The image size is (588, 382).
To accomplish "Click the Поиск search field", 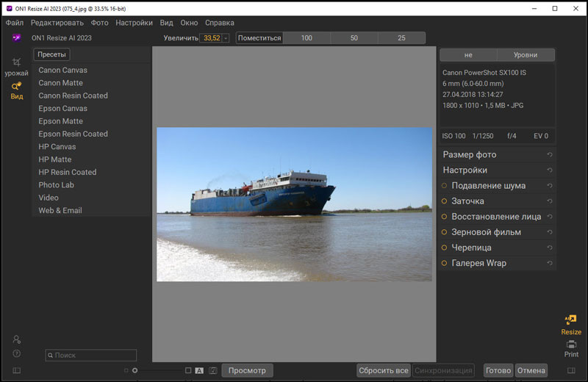I will 91,356.
